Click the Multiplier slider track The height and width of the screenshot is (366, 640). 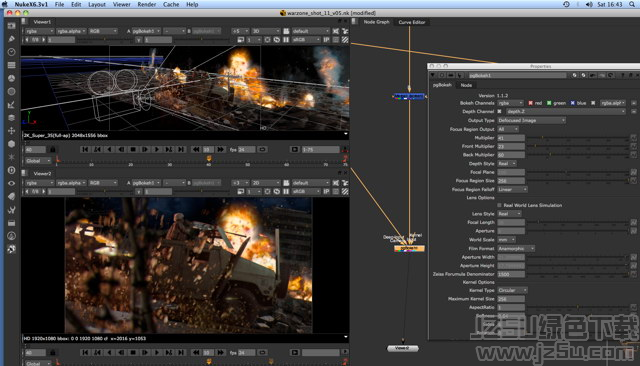click(x=577, y=138)
